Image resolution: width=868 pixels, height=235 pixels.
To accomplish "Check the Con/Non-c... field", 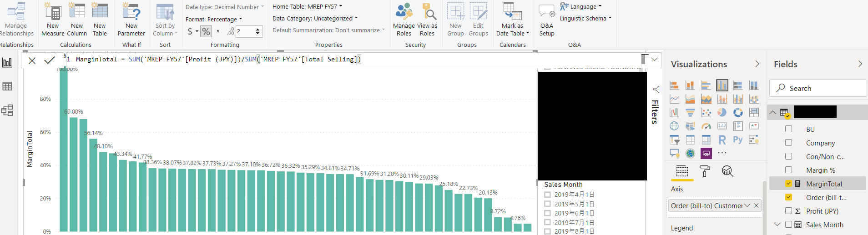I will point(788,156).
